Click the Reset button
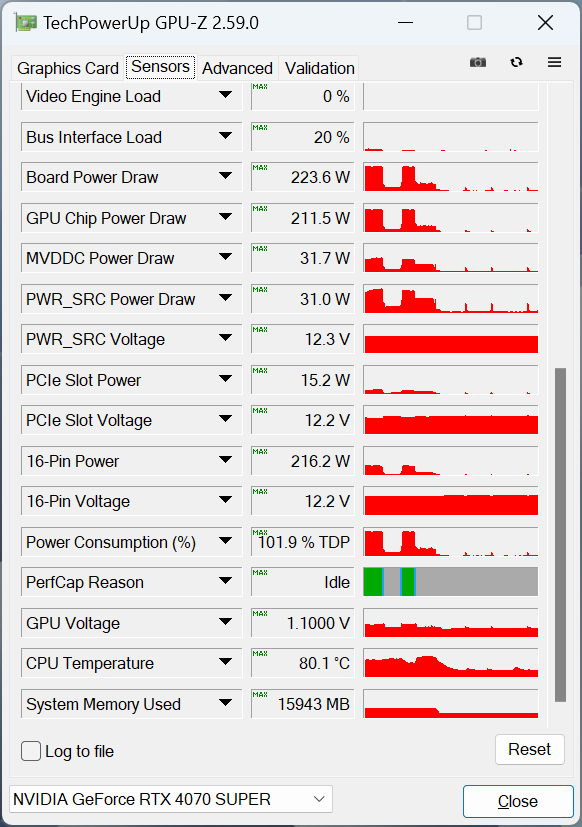Image resolution: width=582 pixels, height=827 pixels. pyautogui.click(x=529, y=749)
